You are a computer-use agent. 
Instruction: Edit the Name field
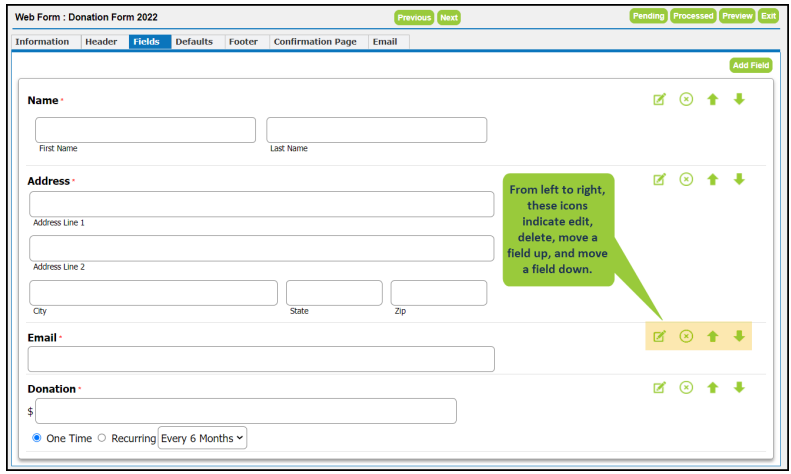[659, 99]
